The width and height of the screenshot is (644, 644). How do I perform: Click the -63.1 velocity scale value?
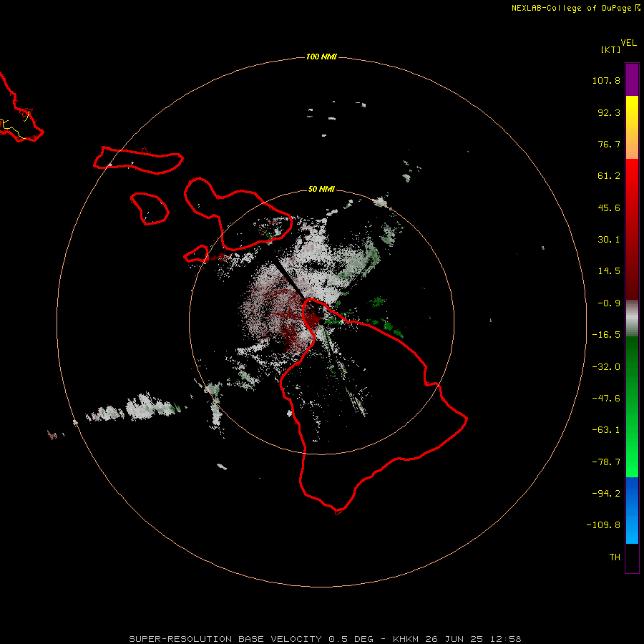click(x=606, y=430)
